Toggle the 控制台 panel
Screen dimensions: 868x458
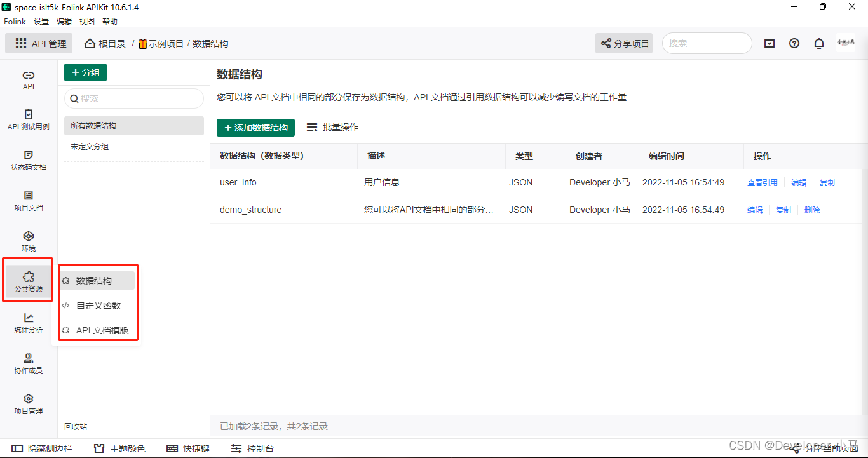(x=252, y=448)
